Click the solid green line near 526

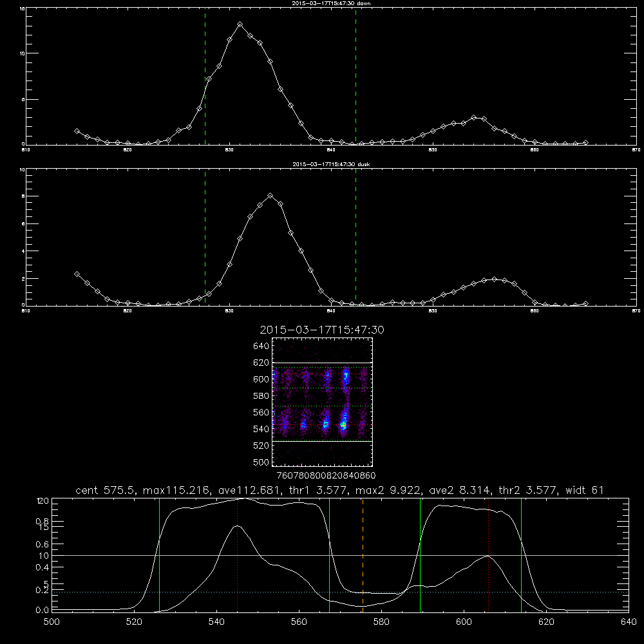click(159, 555)
